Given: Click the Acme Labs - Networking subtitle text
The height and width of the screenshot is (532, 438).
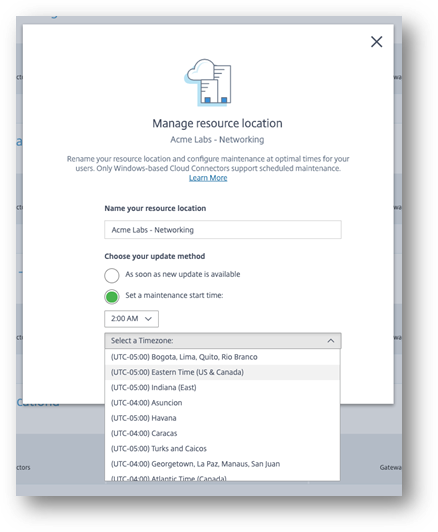Looking at the screenshot, I should click(217, 139).
